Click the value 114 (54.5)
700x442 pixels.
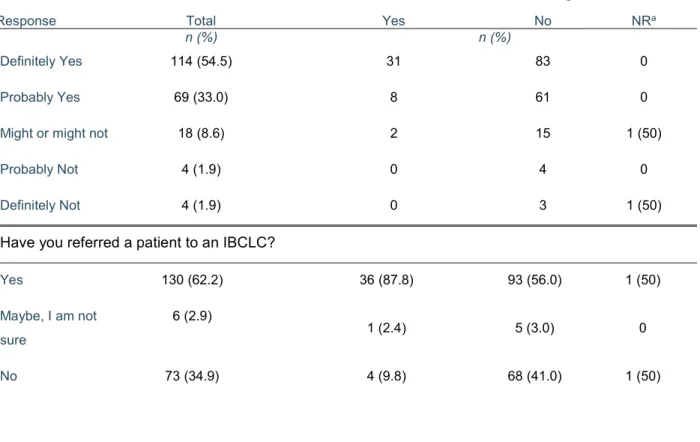201,61
